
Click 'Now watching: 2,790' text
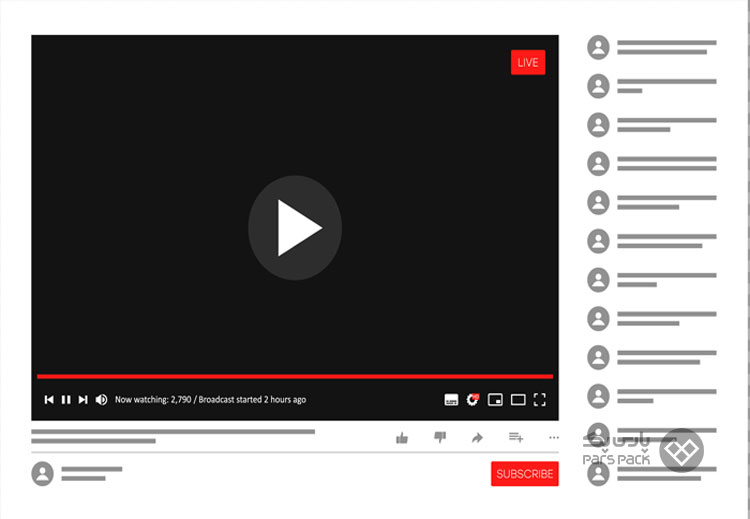click(153, 399)
